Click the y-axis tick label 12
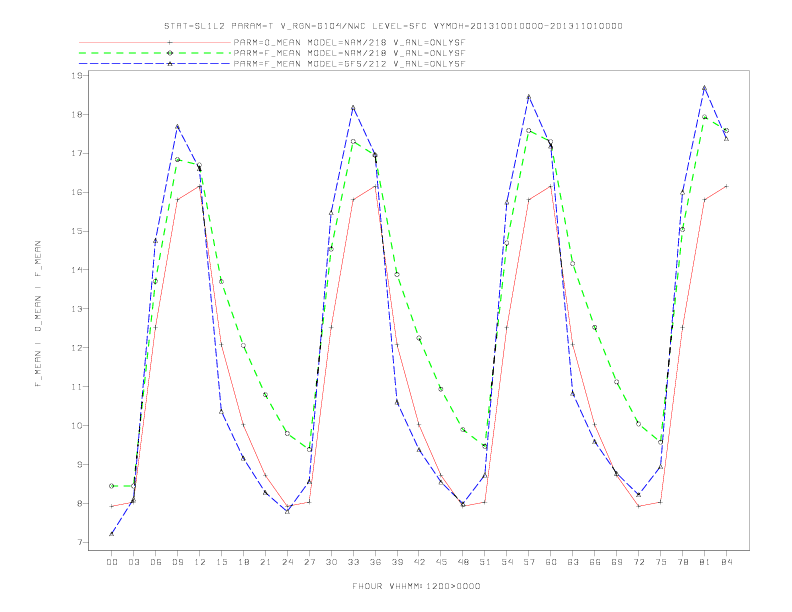 (77, 348)
